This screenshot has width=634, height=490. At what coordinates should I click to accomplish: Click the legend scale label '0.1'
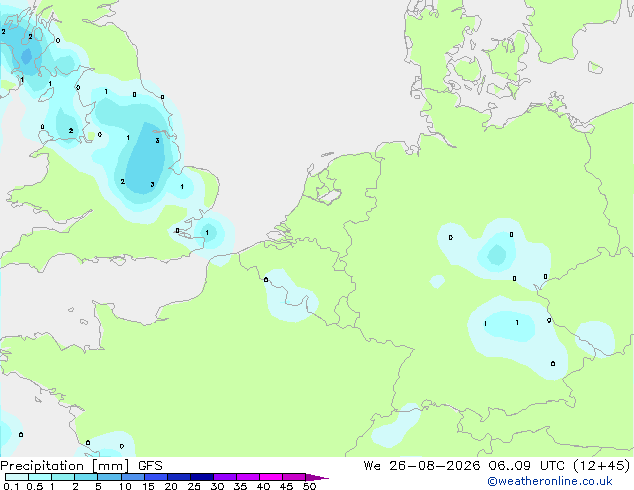11,486
